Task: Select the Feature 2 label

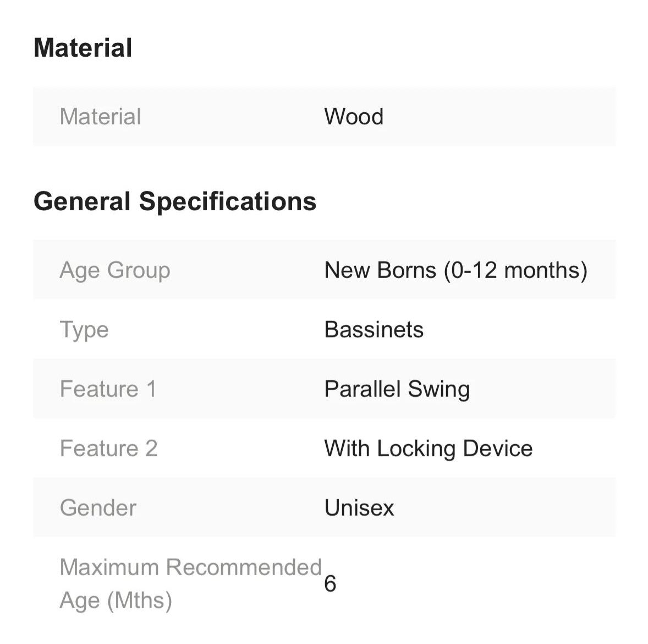Action: coord(109,449)
